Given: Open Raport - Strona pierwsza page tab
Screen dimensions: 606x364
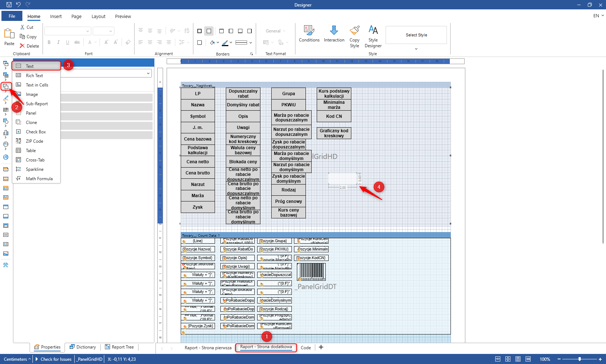Looking at the screenshot, I should click(x=208, y=348).
